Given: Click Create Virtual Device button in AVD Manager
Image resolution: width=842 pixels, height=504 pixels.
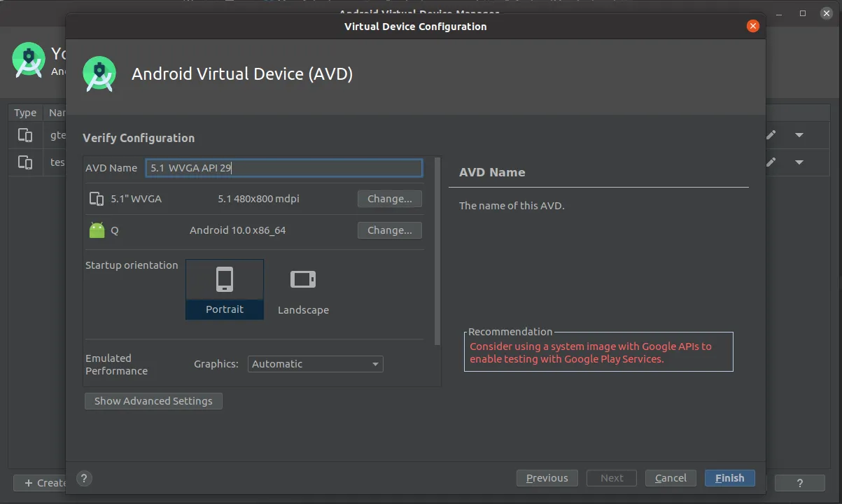Looking at the screenshot, I should (40, 483).
